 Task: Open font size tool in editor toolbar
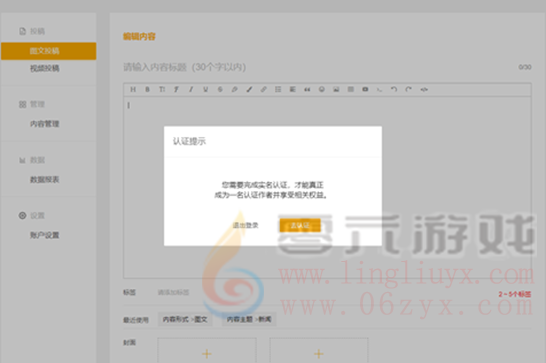point(162,90)
